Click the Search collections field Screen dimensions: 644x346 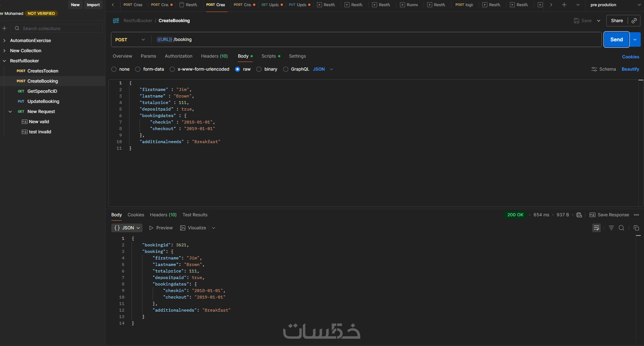57,28
